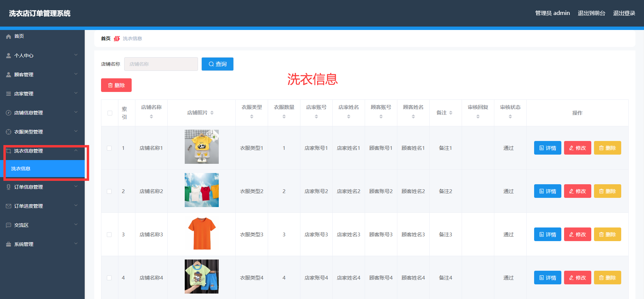Click 管理员 admin in header
The image size is (644, 299).
(x=552, y=13)
